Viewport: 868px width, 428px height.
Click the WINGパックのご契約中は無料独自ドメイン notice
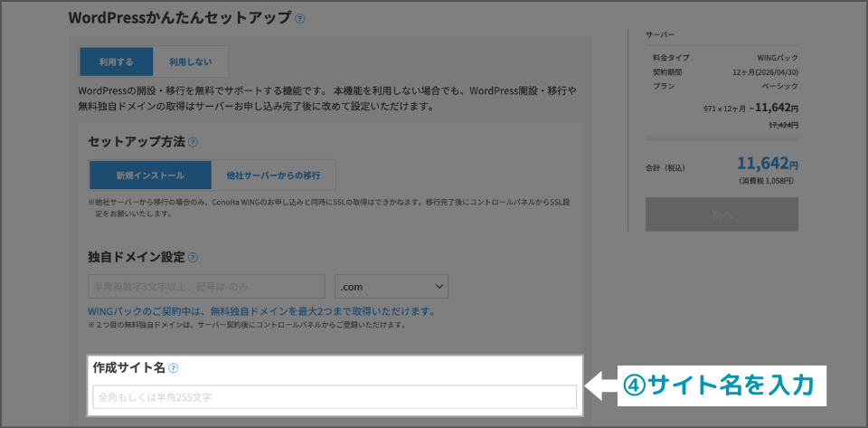(261, 311)
